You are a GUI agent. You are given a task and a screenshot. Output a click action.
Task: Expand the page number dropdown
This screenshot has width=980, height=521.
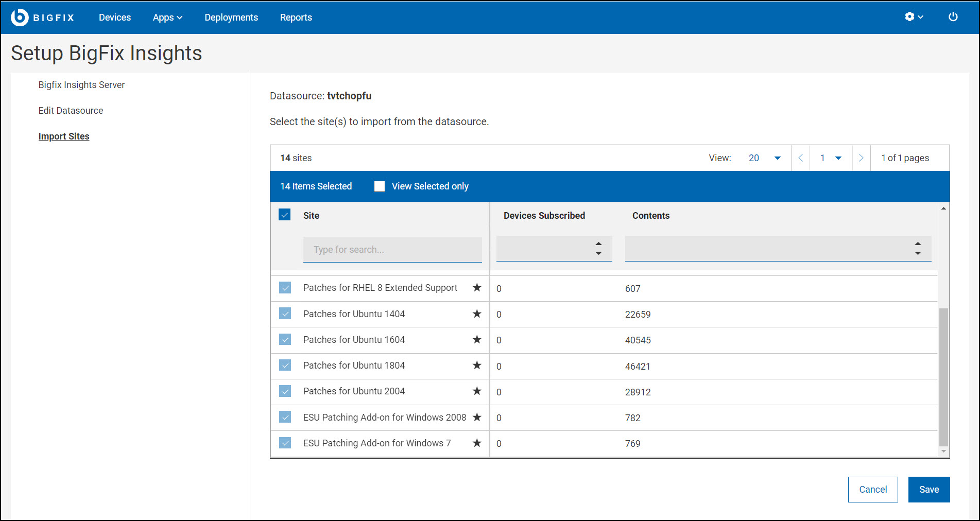point(831,158)
